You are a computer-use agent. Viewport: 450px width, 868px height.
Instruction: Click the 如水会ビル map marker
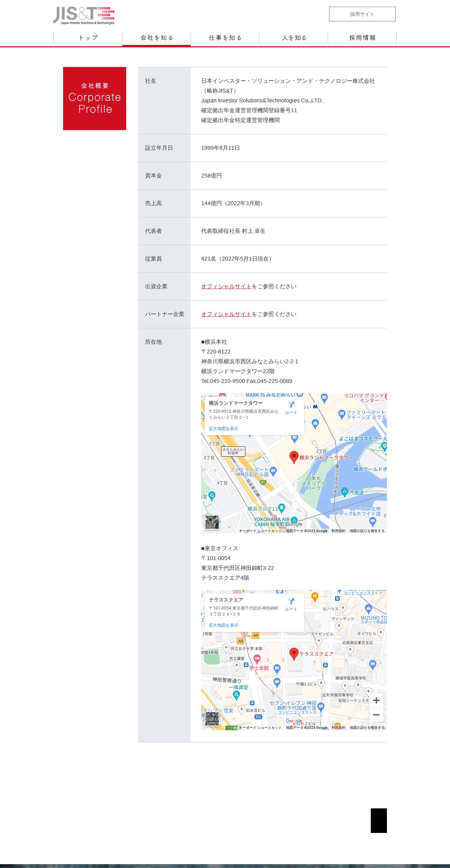pyautogui.click(x=241, y=710)
